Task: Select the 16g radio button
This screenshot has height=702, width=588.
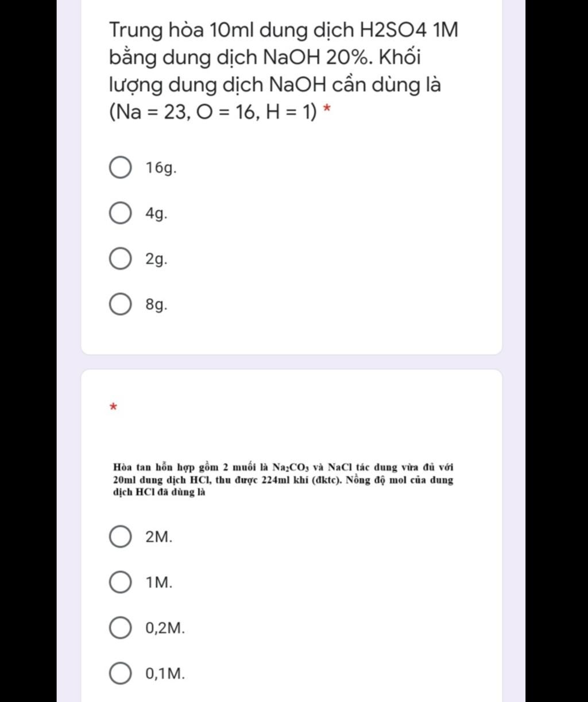Action: point(119,168)
